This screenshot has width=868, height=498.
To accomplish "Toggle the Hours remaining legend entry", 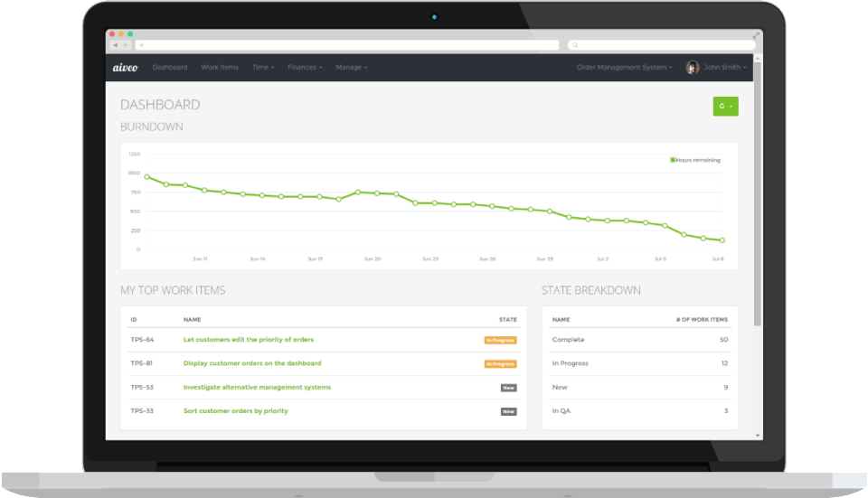I will [x=695, y=160].
